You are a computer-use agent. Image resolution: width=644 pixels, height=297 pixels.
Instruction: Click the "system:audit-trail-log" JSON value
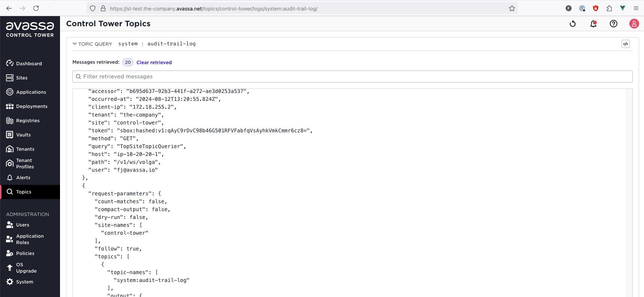[x=152, y=280]
